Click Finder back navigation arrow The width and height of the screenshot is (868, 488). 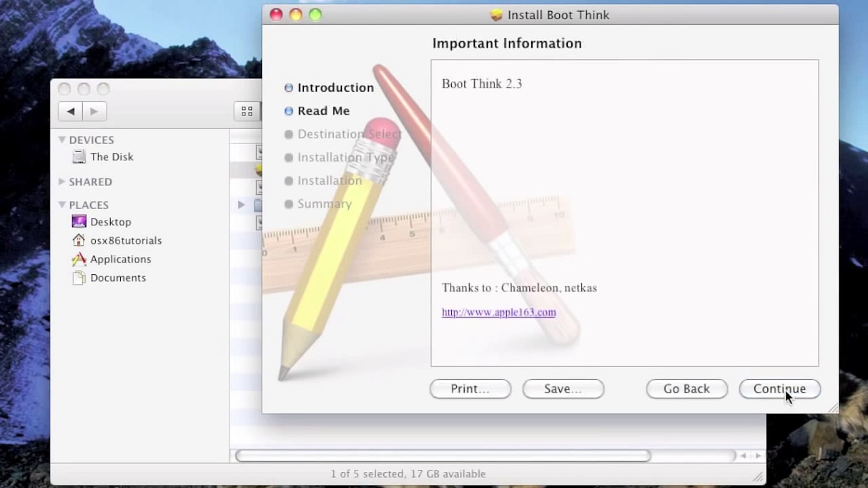click(71, 111)
